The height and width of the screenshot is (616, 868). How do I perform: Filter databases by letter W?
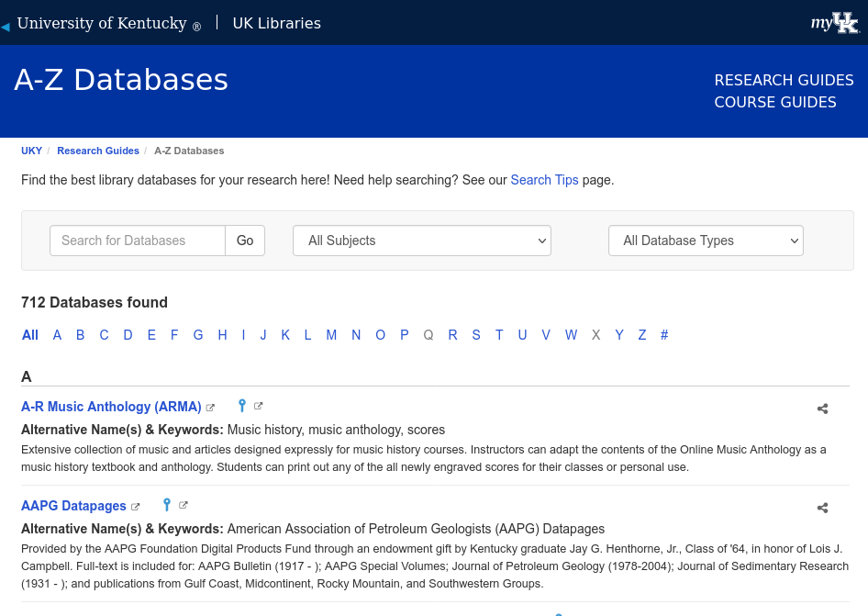(x=571, y=335)
